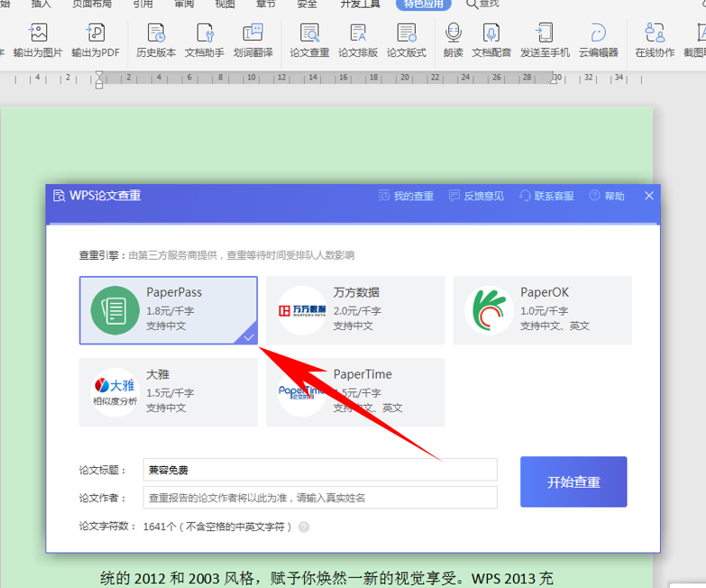Close the WPS论文查重 dialog
706x588 pixels.
[649, 196]
